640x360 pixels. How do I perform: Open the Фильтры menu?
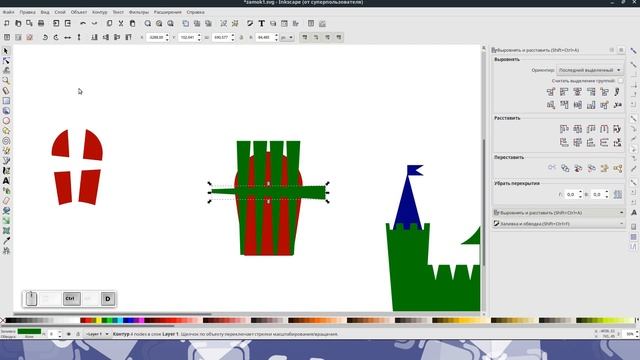point(139,12)
